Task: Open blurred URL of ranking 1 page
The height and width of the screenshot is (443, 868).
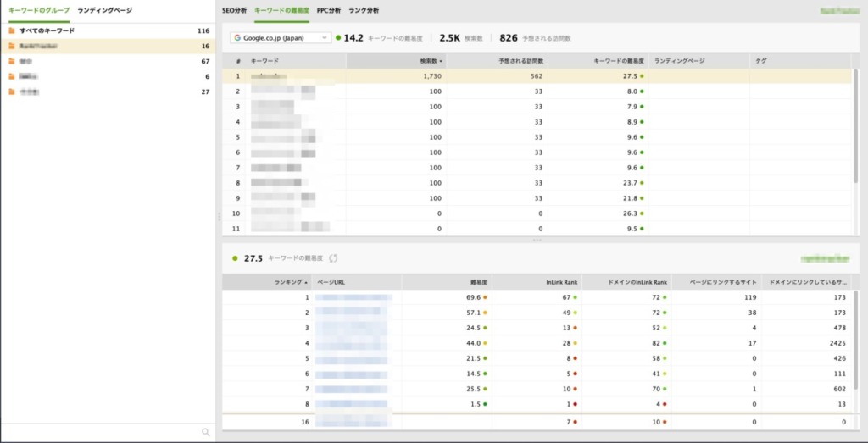Action: 353,297
